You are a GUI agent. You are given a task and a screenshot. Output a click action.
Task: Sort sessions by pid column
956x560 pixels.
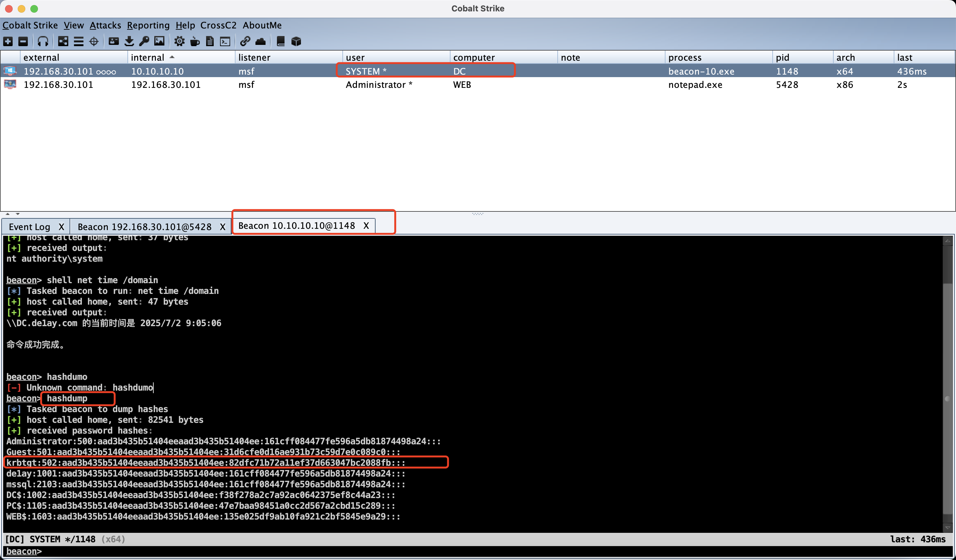(802, 57)
